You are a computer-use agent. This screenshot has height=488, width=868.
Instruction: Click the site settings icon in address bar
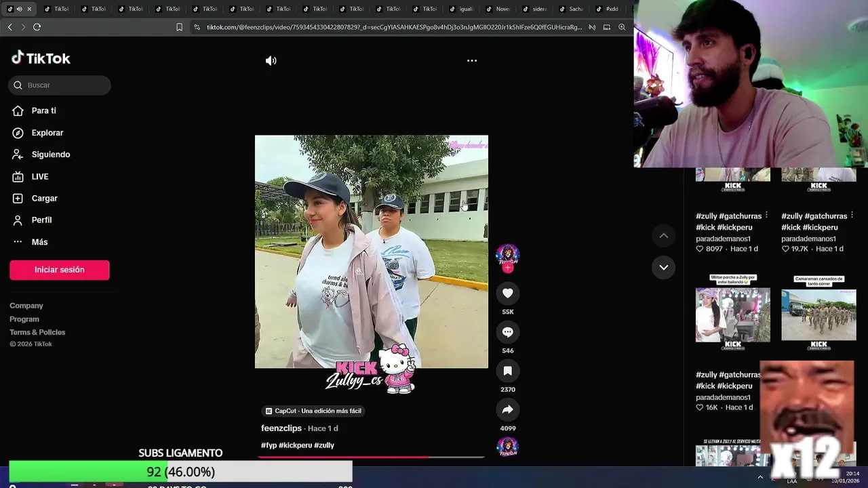197,27
